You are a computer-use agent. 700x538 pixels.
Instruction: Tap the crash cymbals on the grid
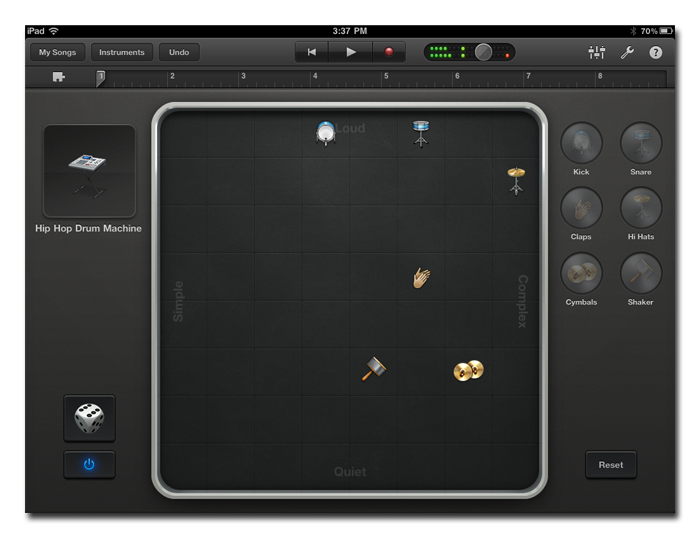pyautogui.click(x=468, y=371)
